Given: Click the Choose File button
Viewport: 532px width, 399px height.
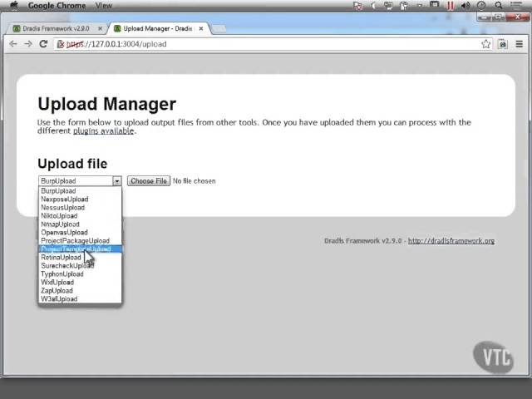Looking at the screenshot, I should [x=149, y=181].
